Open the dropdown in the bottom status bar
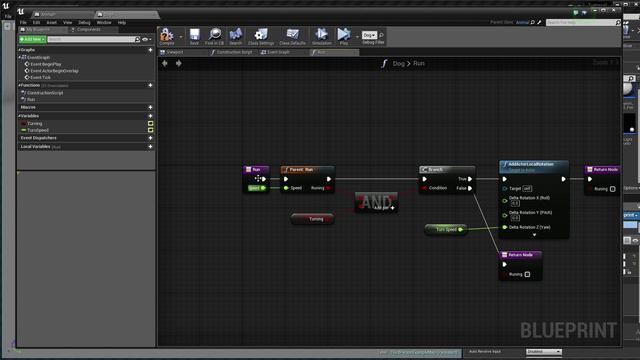Image resolution: width=640 pixels, height=360 pixels. (544, 352)
